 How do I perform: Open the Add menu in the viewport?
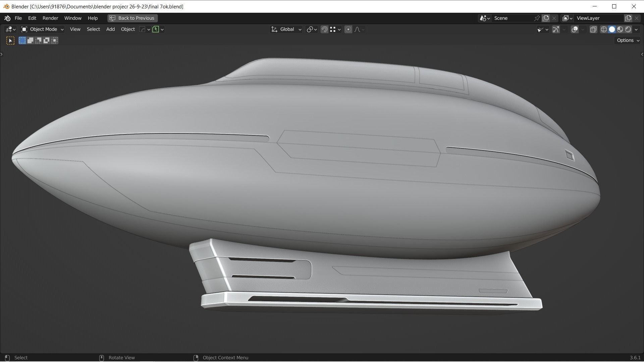[x=110, y=29]
